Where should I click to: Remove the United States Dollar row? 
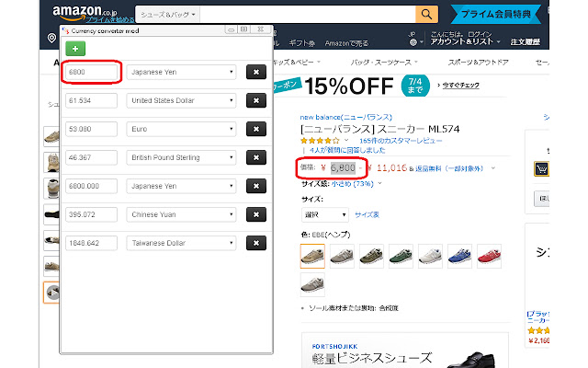pyautogui.click(x=256, y=100)
